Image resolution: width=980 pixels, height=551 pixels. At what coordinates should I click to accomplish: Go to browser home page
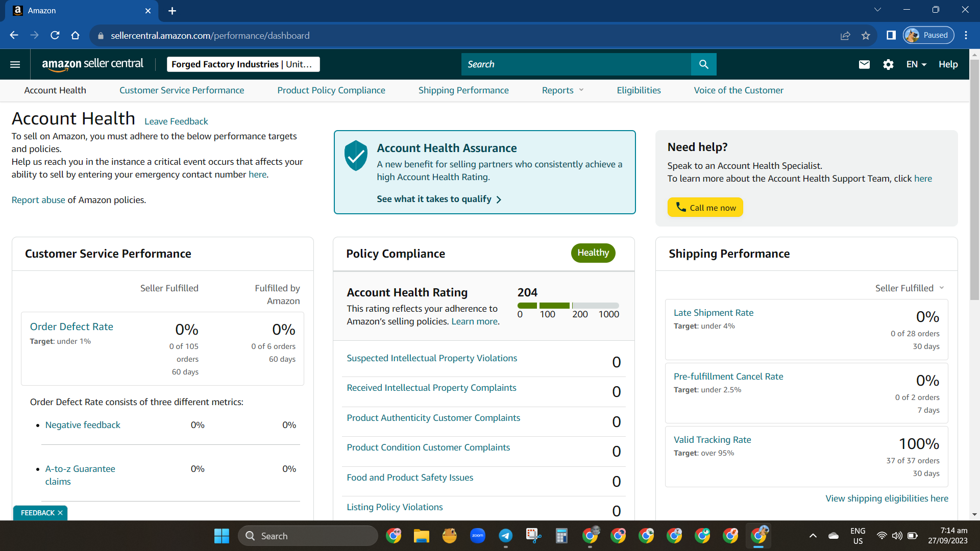click(76, 35)
